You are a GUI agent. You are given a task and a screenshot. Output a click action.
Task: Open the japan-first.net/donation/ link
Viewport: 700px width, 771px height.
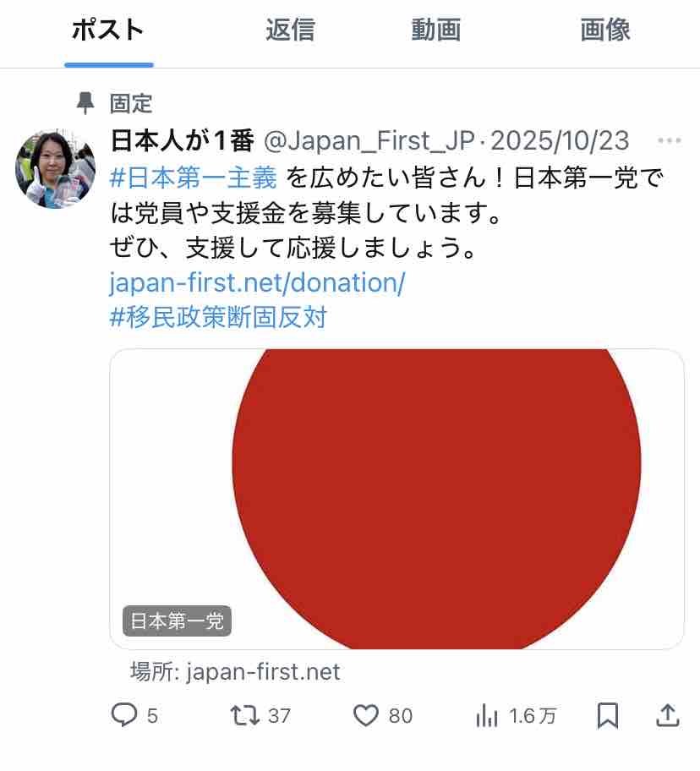click(257, 282)
